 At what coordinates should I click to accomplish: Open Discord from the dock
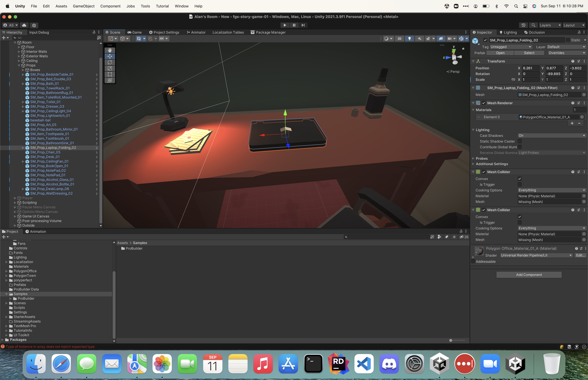389,364
